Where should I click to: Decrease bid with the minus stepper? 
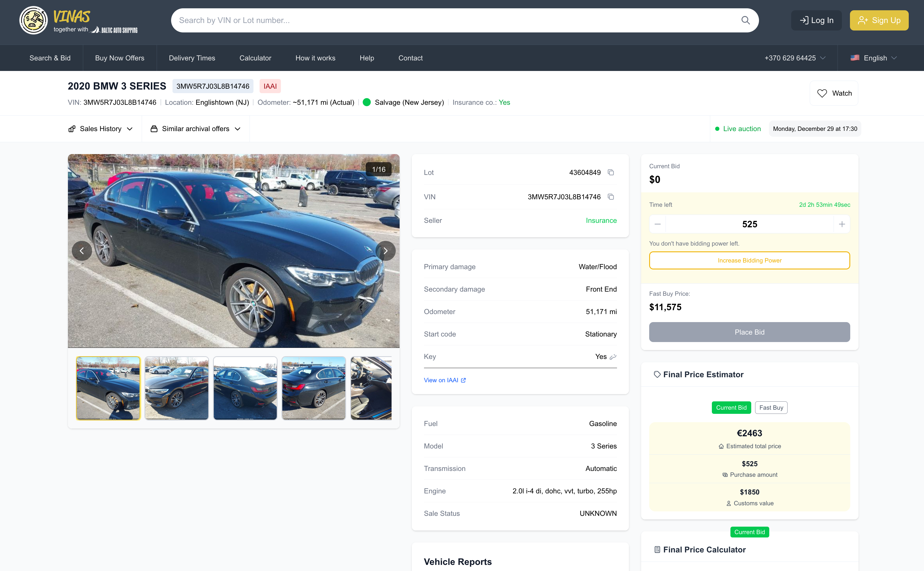[657, 224]
